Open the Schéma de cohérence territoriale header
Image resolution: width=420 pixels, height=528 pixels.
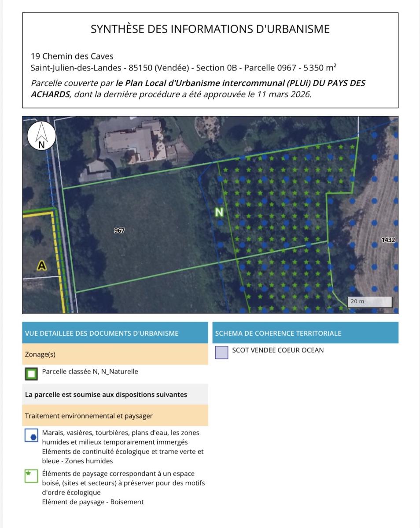pyautogui.click(x=305, y=333)
